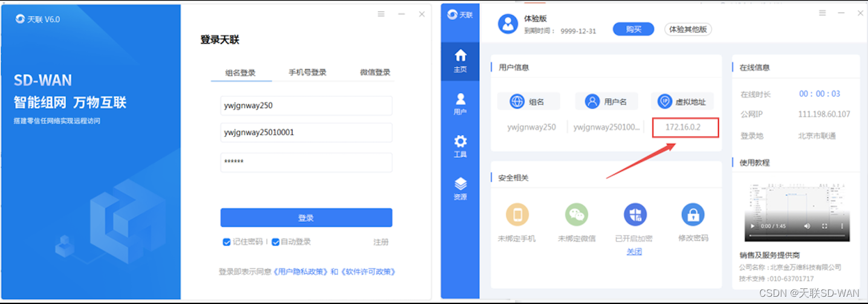Click 天联 logo in main window sidebar

pos(460,15)
